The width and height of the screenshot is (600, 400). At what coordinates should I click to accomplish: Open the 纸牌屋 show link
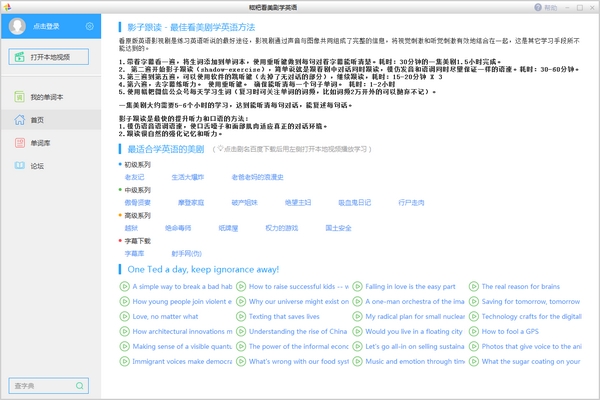(228, 228)
